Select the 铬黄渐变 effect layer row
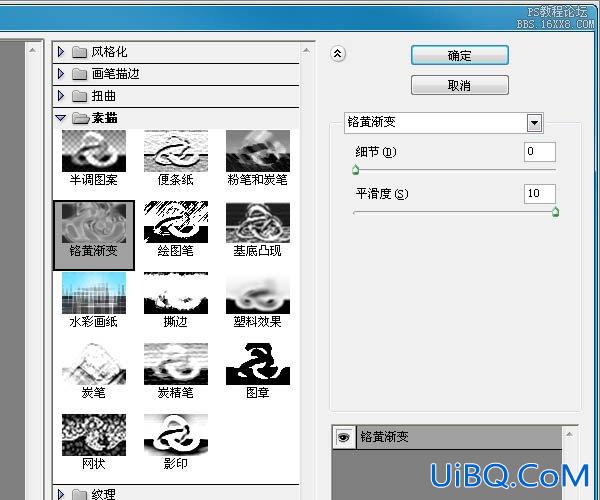 pos(447,437)
